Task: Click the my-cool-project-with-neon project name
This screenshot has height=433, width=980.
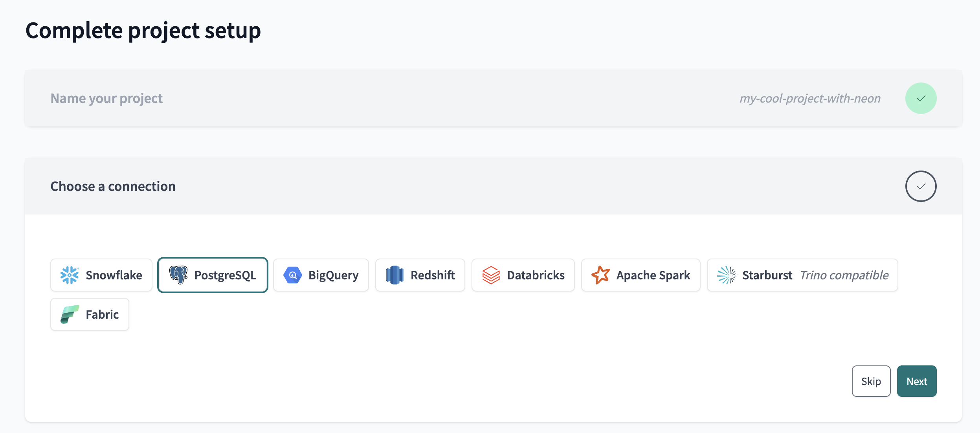Action: tap(810, 98)
